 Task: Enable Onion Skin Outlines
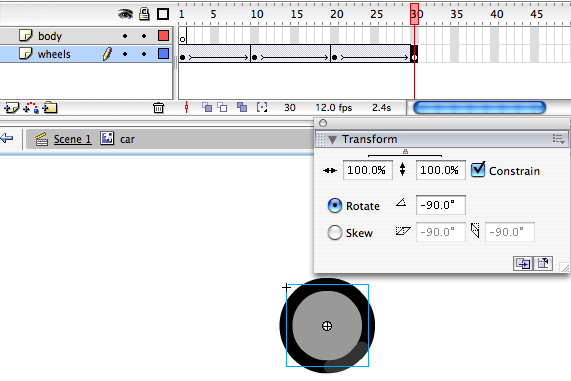click(222, 107)
